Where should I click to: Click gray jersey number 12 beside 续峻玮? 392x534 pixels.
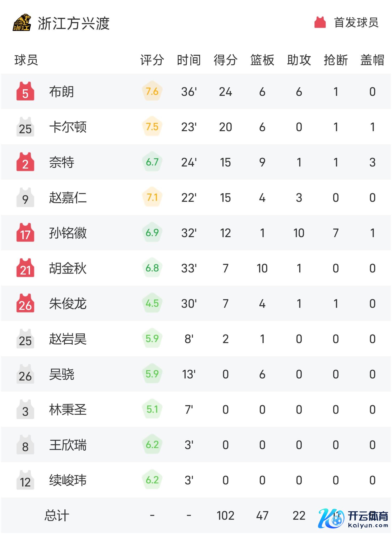click(x=25, y=480)
